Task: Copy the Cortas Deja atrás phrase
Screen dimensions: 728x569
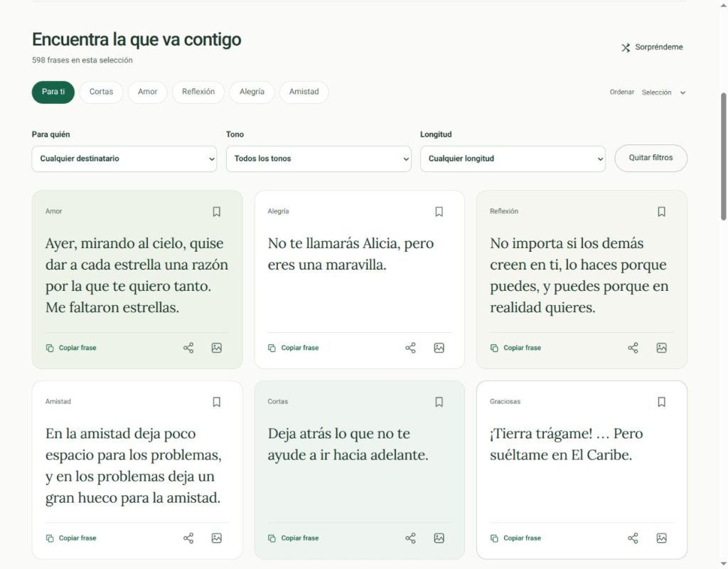Action: click(x=294, y=538)
